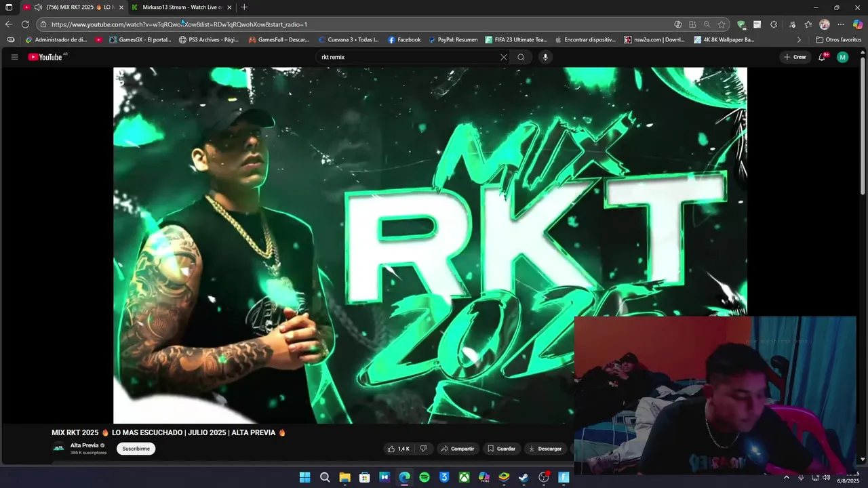Reload the current page
The height and width of the screenshot is (488, 868).
(25, 24)
